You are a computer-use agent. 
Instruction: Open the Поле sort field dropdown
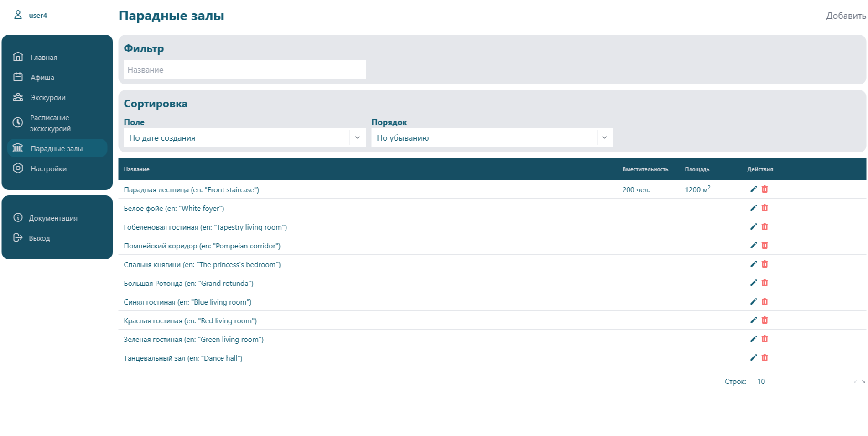click(x=244, y=137)
